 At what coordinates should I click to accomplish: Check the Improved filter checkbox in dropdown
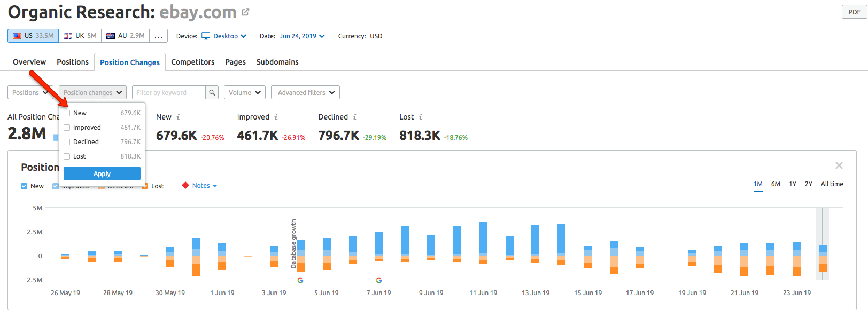[x=67, y=128]
